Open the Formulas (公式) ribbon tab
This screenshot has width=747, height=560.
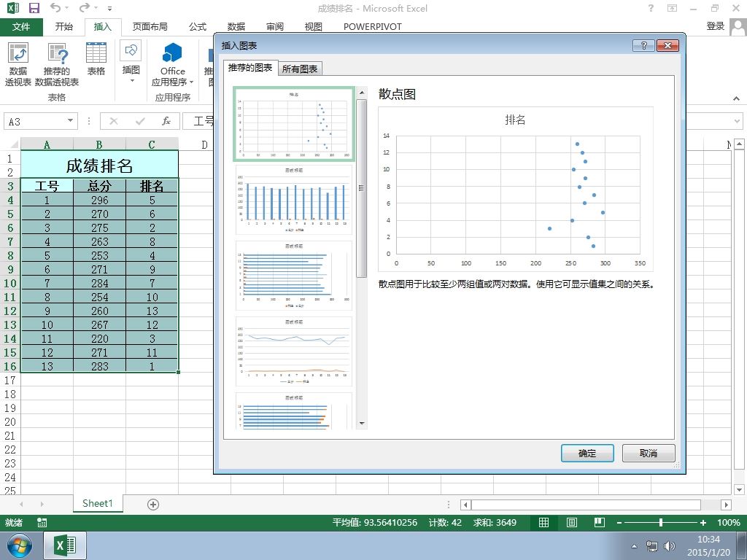[198, 27]
